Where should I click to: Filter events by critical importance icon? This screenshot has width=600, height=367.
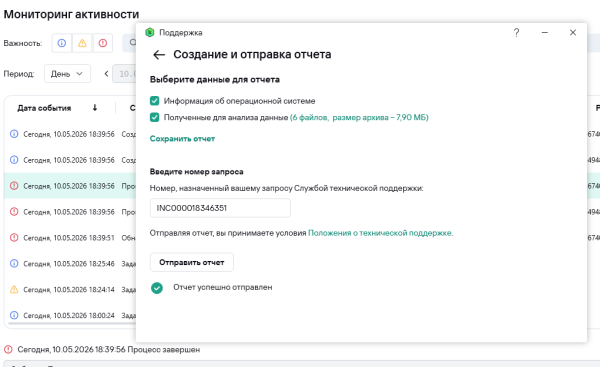tap(103, 43)
